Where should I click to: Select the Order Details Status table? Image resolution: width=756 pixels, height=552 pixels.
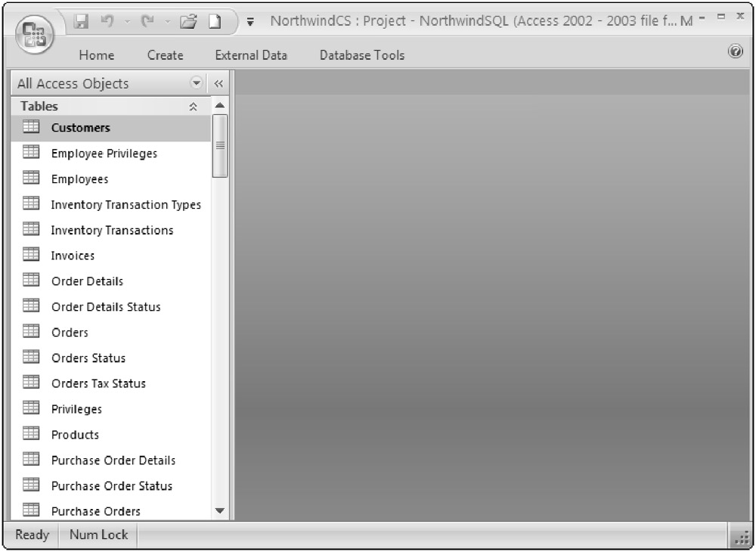point(106,307)
